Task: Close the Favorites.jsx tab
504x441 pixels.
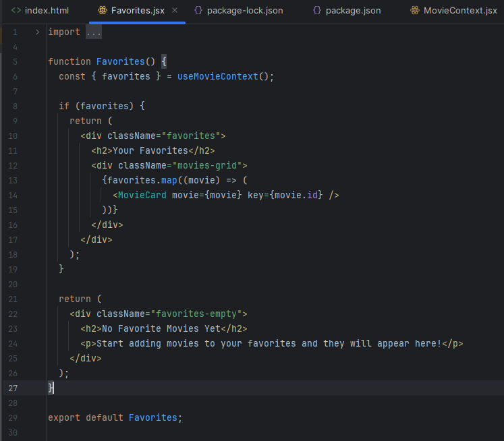Action: click(175, 11)
